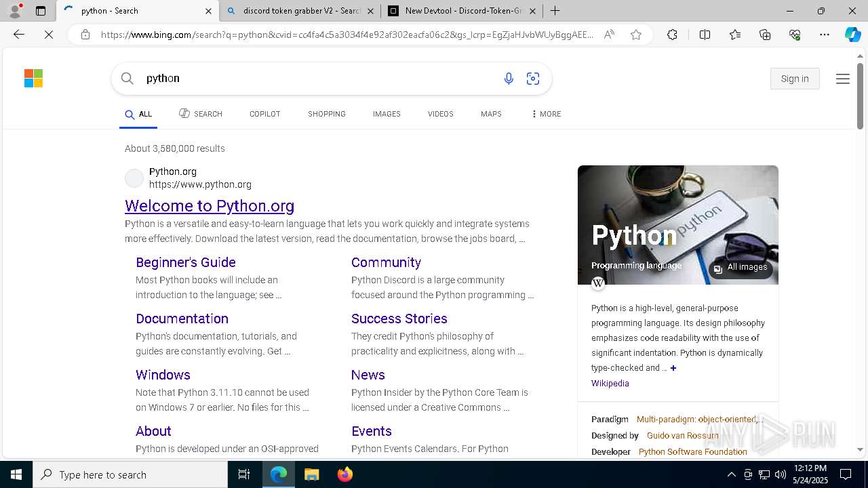Click the page vertical scrollbar thumb
The height and width of the screenshot is (488, 868).
860,95
